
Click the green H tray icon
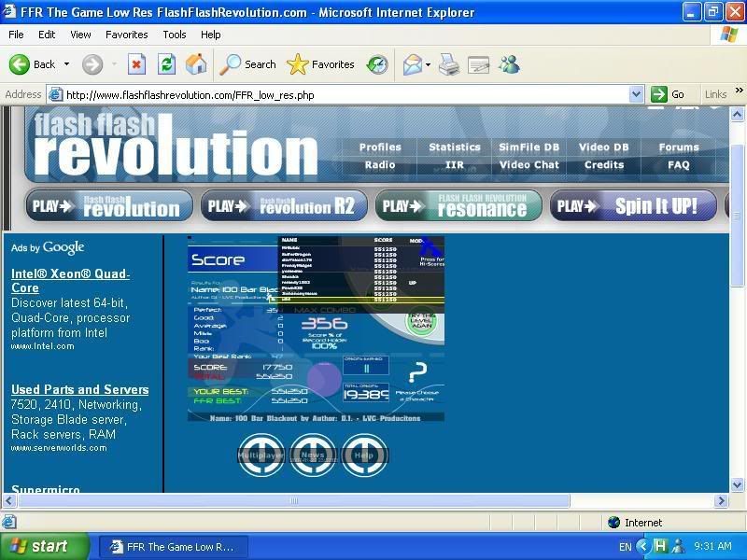click(x=660, y=546)
